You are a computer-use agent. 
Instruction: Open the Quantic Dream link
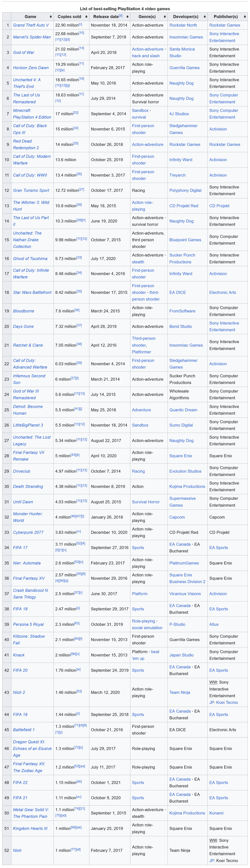pos(184,410)
